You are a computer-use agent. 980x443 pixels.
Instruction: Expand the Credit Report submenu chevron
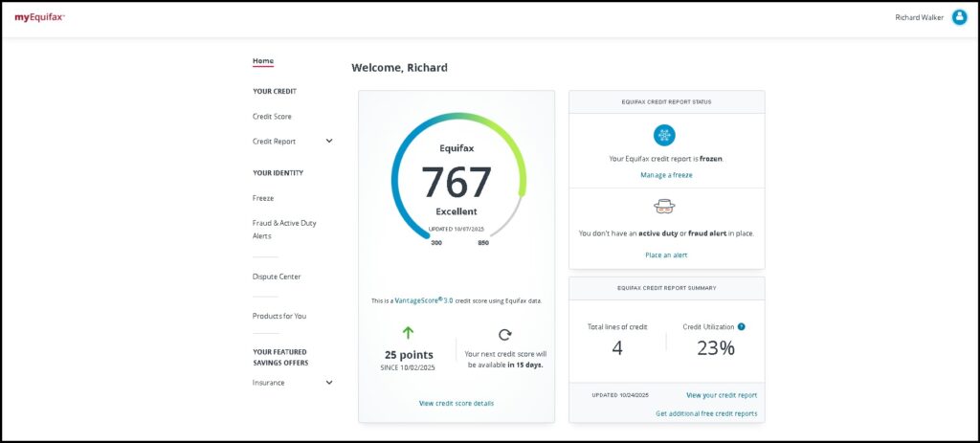tap(329, 141)
